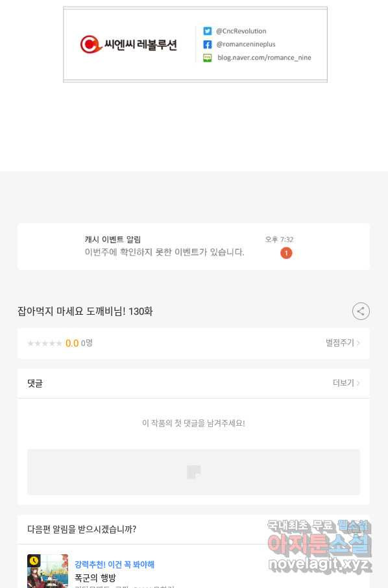Tap the red notification badge showing 1

click(x=286, y=253)
